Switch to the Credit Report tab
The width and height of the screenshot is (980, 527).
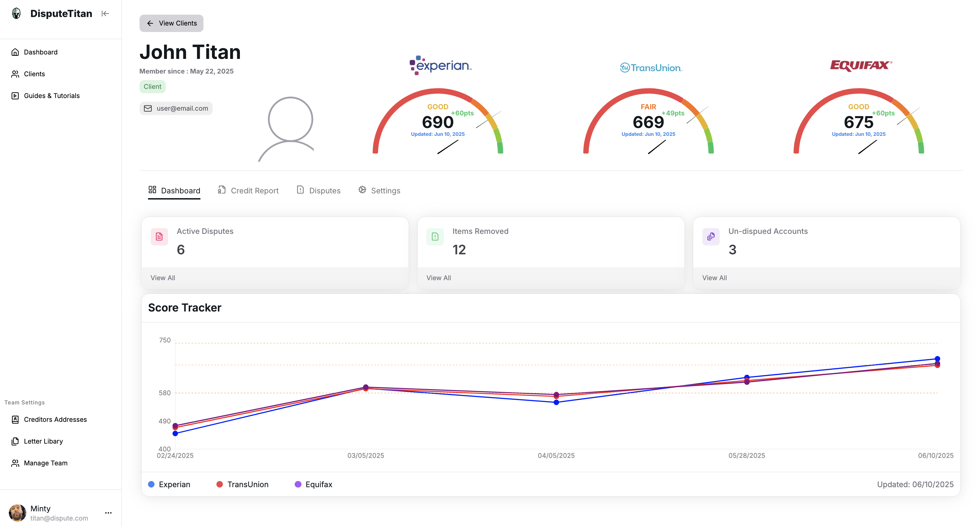pyautogui.click(x=248, y=191)
